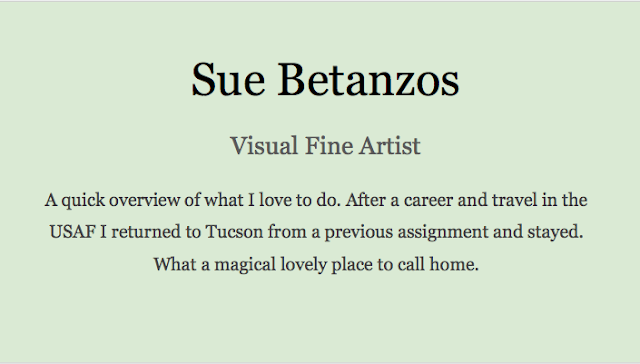Click the word home in the last line
The image size is (640, 364).
453,264
